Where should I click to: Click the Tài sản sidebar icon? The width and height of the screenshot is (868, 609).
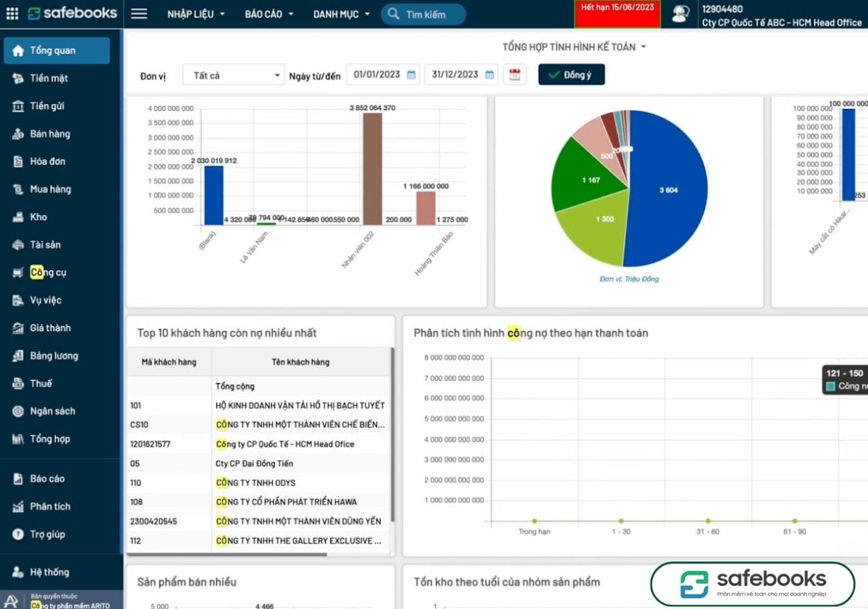[18, 245]
